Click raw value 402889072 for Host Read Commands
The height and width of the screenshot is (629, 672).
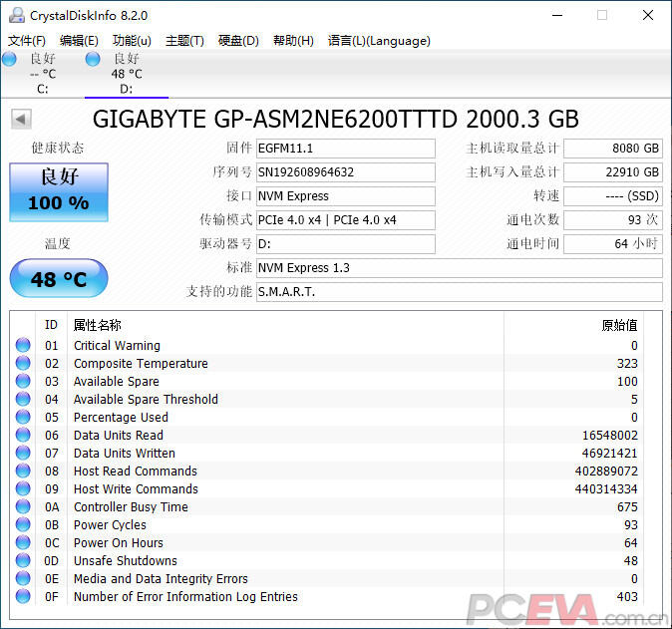tap(606, 472)
